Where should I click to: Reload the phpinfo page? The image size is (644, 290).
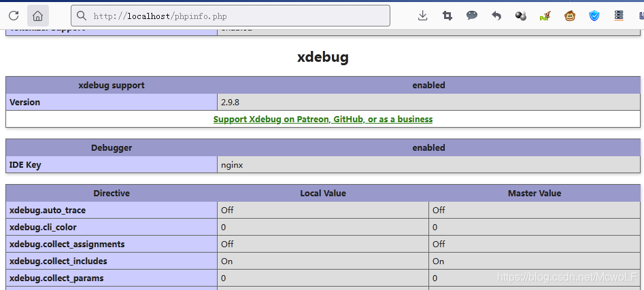click(x=14, y=16)
